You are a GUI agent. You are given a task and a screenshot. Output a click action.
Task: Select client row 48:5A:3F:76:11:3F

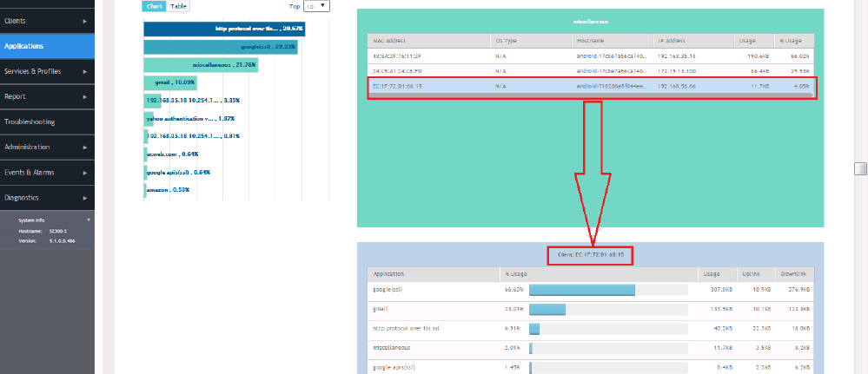pyautogui.click(x=591, y=55)
